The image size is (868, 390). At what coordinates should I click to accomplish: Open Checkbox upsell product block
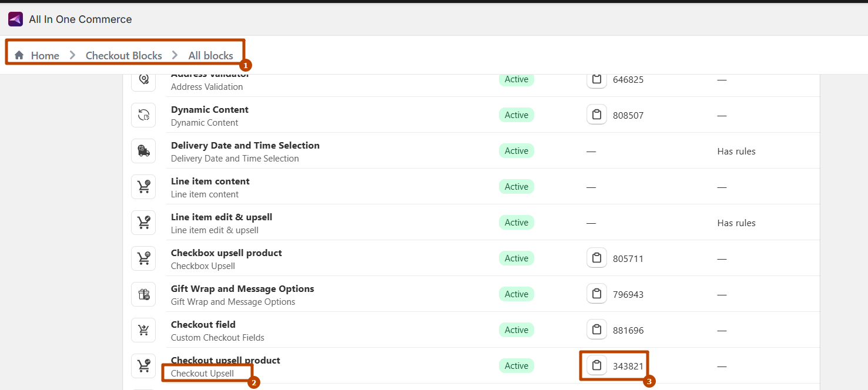(x=226, y=253)
